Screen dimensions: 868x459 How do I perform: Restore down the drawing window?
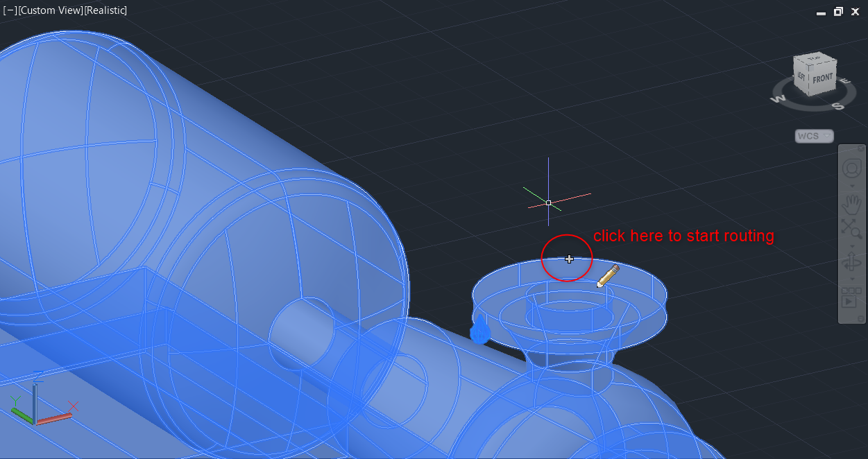(838, 11)
